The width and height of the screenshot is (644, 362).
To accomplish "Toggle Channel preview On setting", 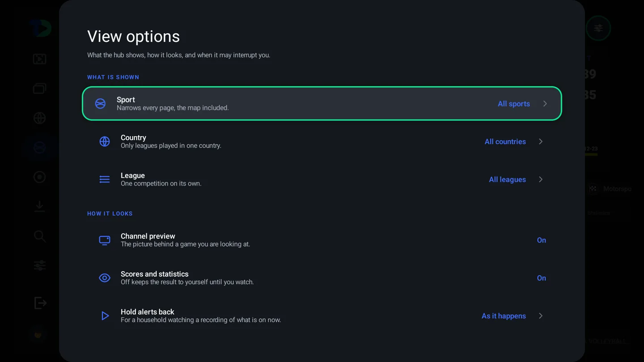I will 542,240.
